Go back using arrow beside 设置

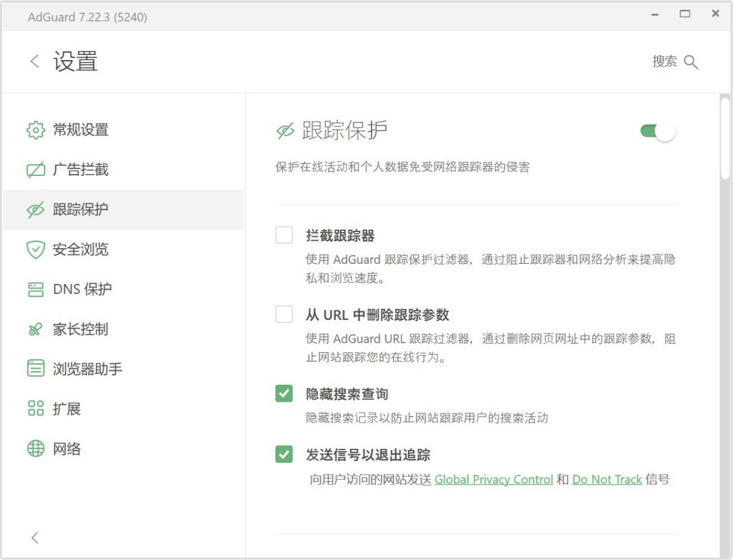pyautogui.click(x=35, y=61)
